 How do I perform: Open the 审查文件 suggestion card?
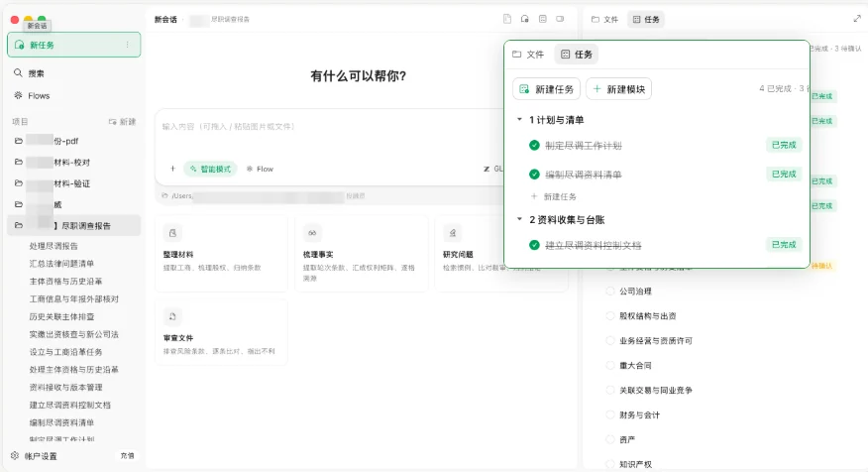click(221, 332)
